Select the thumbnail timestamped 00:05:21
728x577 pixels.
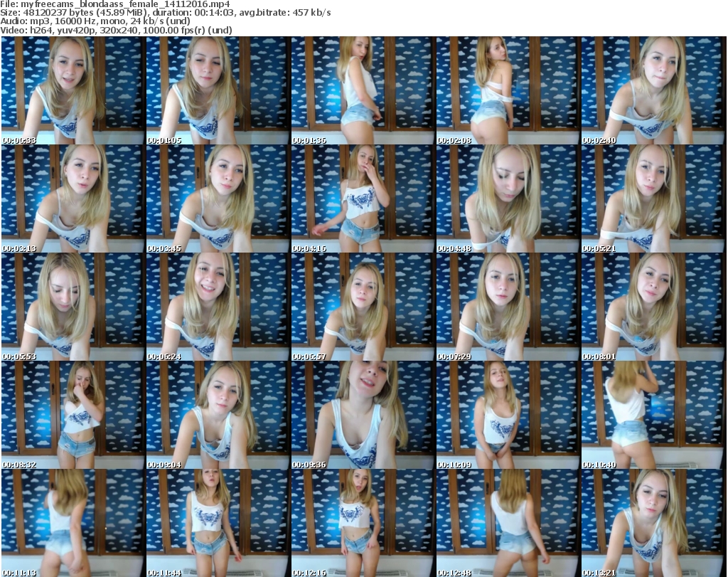pos(653,198)
